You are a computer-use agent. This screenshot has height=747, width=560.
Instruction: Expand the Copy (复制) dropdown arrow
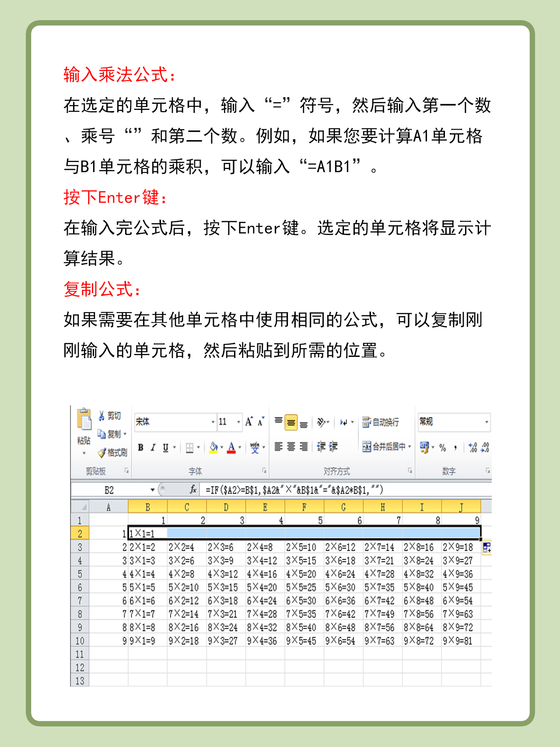coord(125,434)
